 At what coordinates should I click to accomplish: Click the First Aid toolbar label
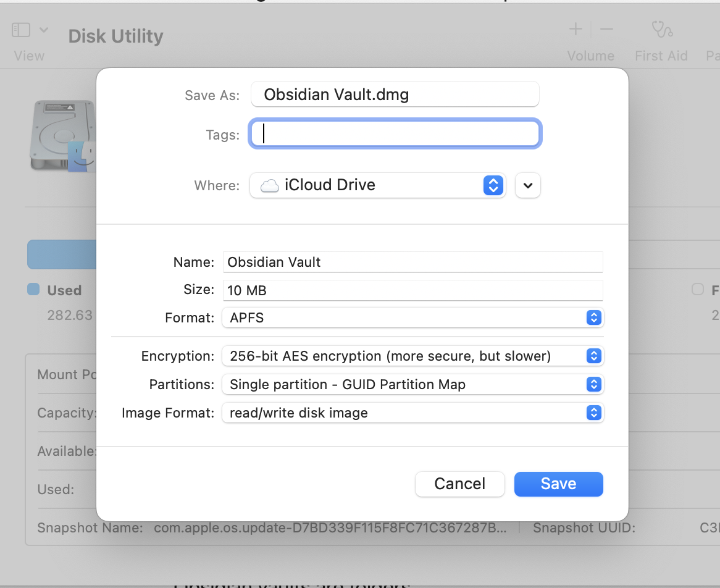click(661, 56)
